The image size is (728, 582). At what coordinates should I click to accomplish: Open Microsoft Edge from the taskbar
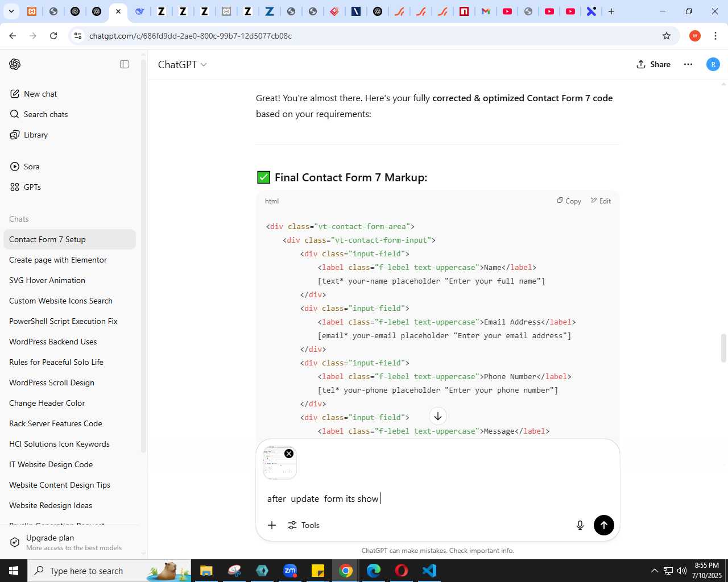coord(374,571)
